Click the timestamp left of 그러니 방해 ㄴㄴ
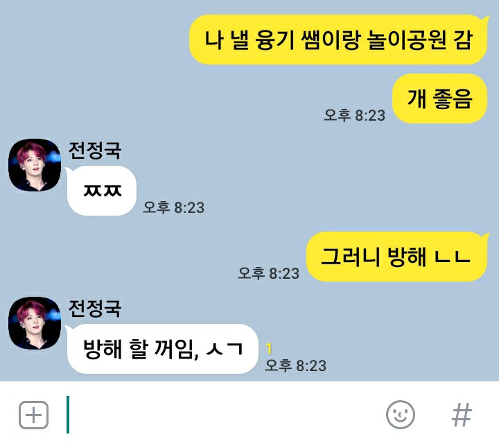 pyautogui.click(x=269, y=273)
